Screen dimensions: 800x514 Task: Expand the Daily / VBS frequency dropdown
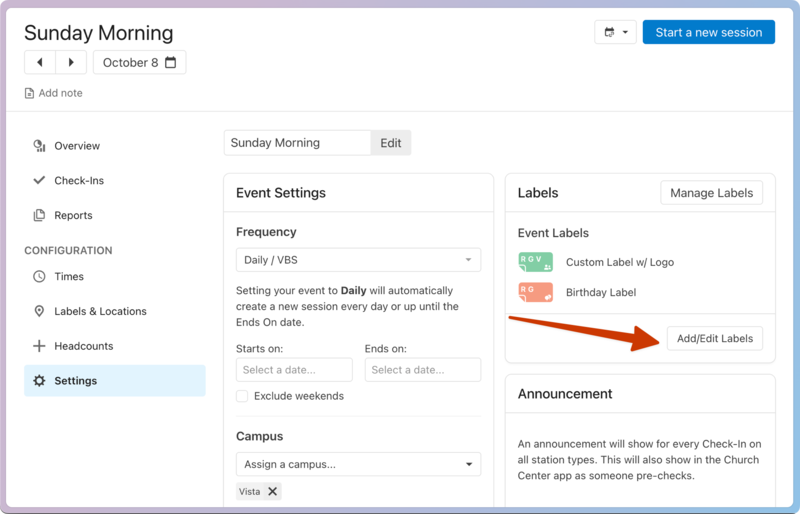(358, 260)
